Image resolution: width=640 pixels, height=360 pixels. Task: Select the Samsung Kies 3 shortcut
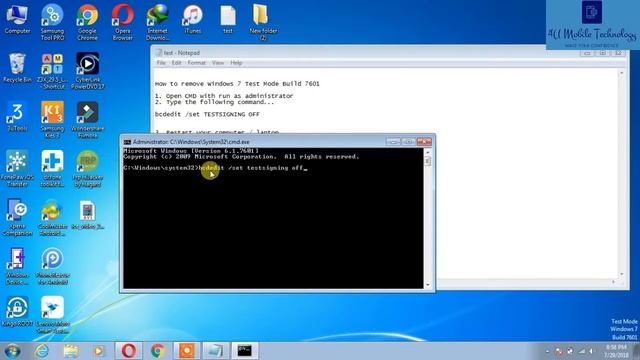point(52,119)
